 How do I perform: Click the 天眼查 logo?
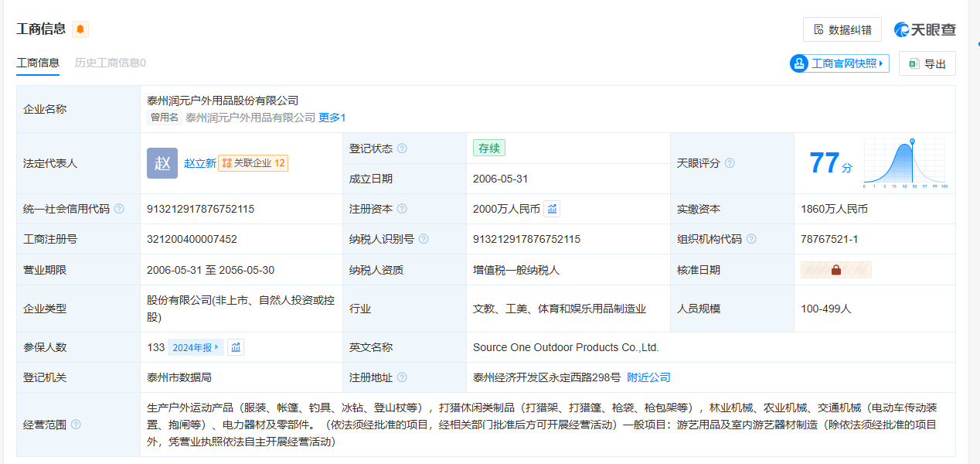pyautogui.click(x=925, y=29)
